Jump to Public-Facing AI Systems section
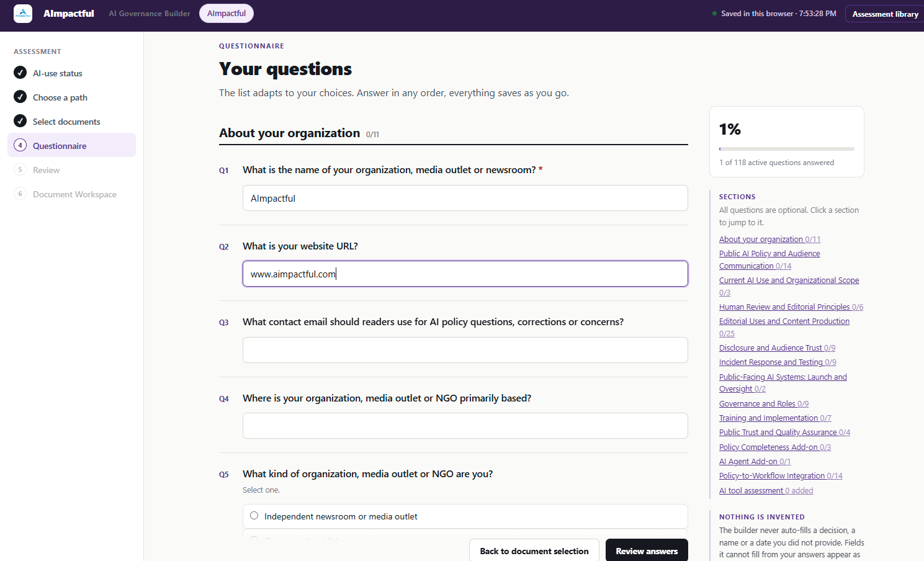Screen dimensions: 924x561 pyautogui.click(x=783, y=383)
